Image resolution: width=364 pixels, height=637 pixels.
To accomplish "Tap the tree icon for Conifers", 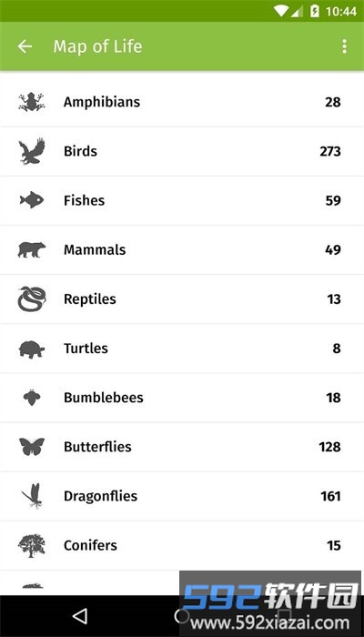I will point(32,545).
